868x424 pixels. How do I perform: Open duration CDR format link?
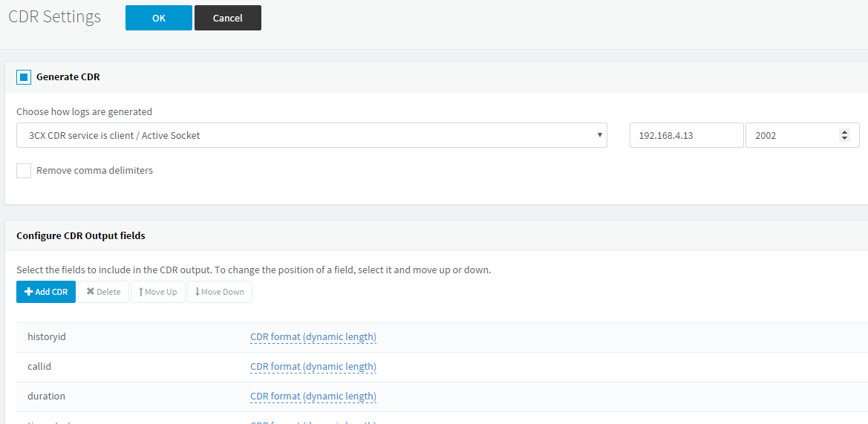(313, 397)
